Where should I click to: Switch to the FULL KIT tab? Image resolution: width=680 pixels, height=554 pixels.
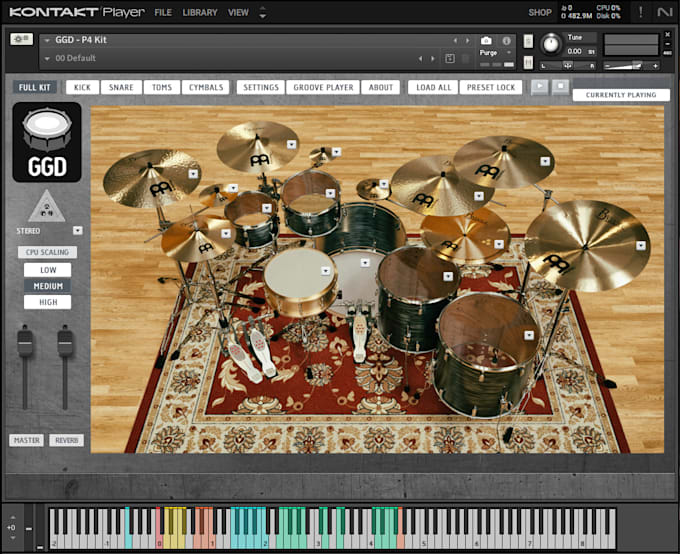[35, 87]
